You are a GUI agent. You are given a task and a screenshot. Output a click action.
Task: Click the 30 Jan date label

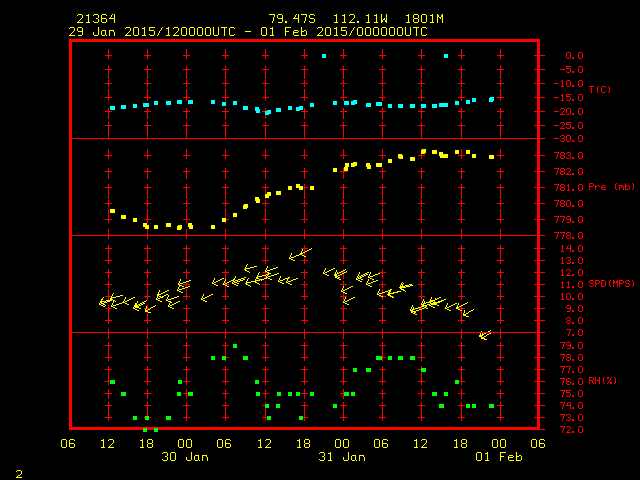point(185,457)
